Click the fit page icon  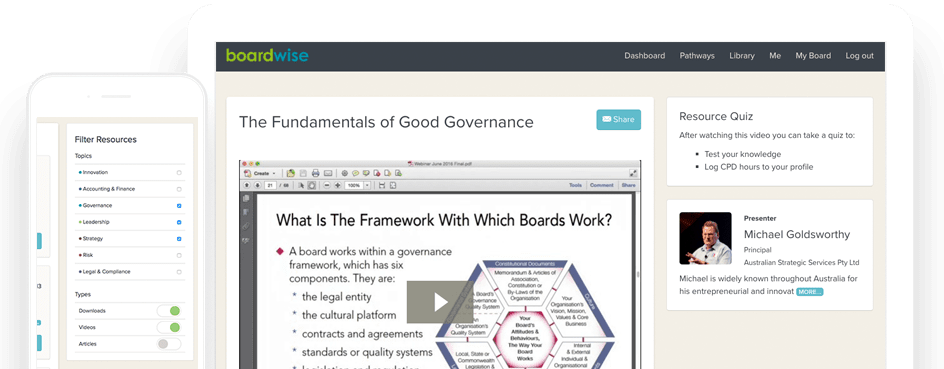393,185
